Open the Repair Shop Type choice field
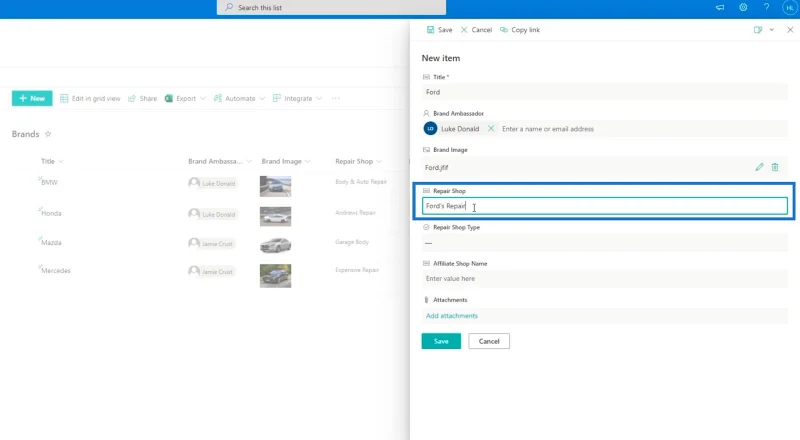The width and height of the screenshot is (800, 440). [x=605, y=243]
